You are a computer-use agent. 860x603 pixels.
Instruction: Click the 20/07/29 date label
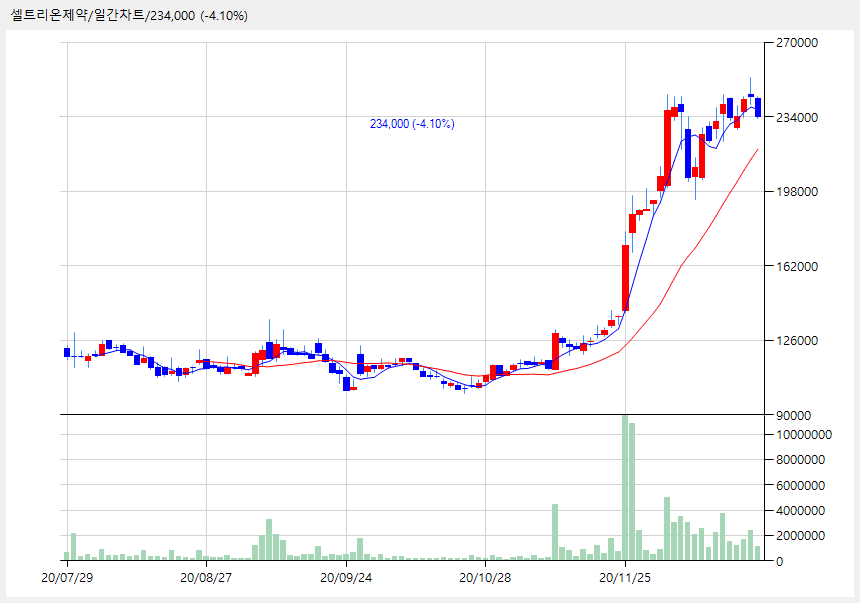click(x=67, y=578)
